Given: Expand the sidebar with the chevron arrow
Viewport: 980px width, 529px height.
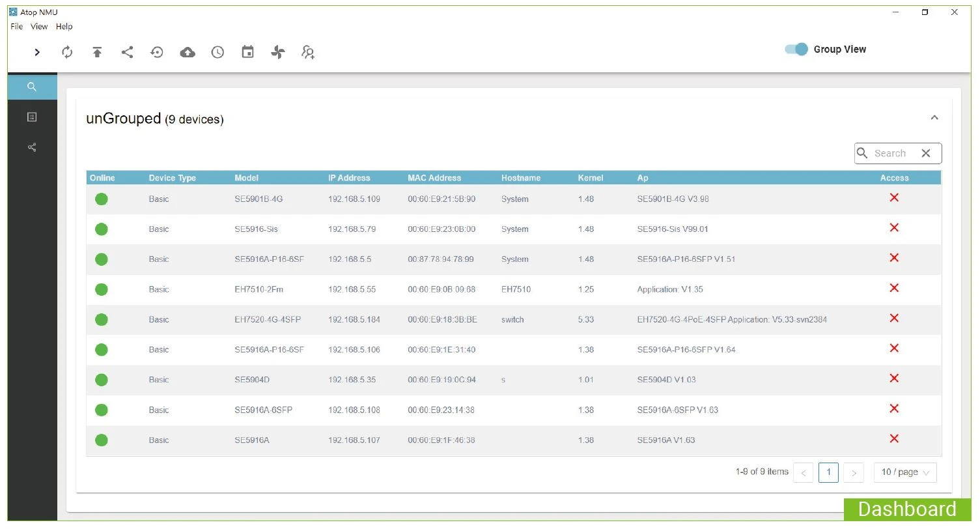Looking at the screenshot, I should [37, 52].
